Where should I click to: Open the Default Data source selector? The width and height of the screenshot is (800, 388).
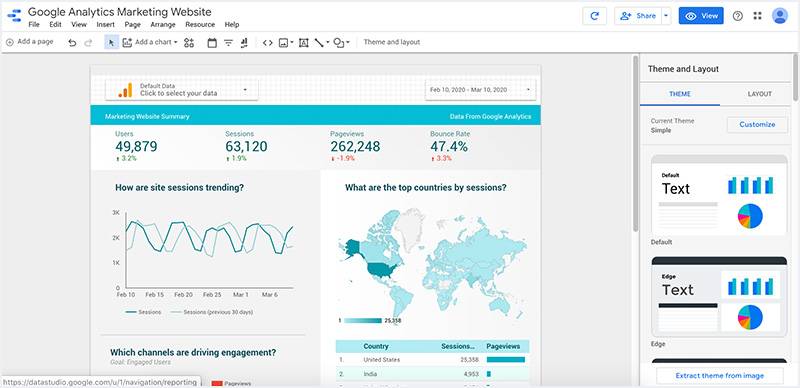(x=182, y=90)
